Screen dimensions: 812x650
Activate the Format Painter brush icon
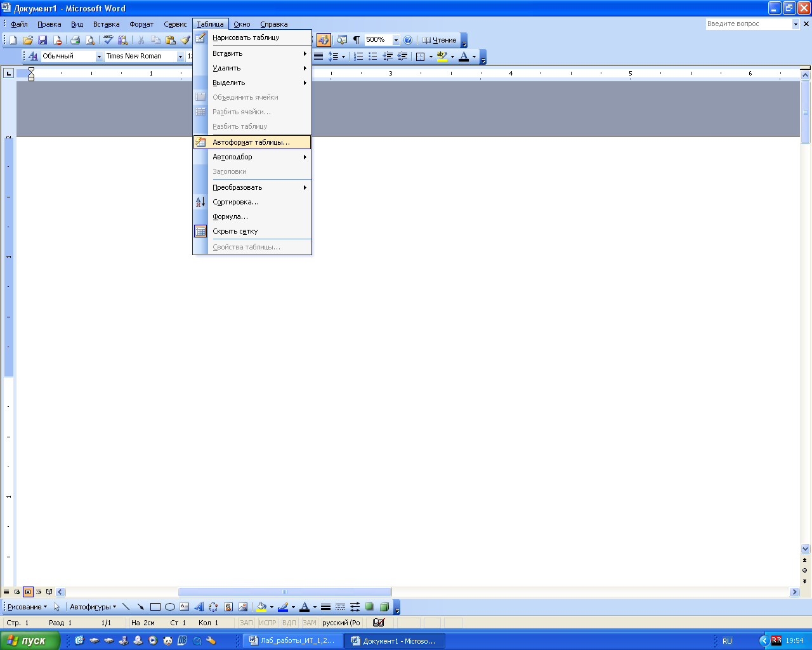point(185,40)
